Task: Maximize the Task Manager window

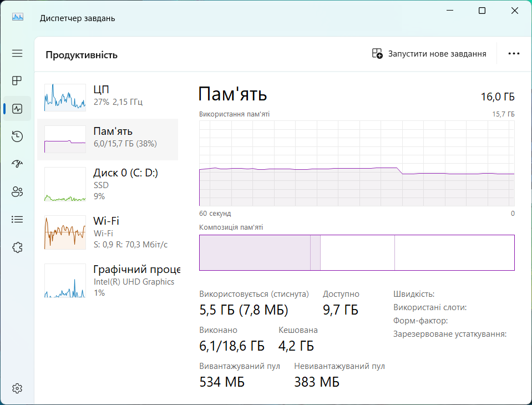Action: (482, 11)
